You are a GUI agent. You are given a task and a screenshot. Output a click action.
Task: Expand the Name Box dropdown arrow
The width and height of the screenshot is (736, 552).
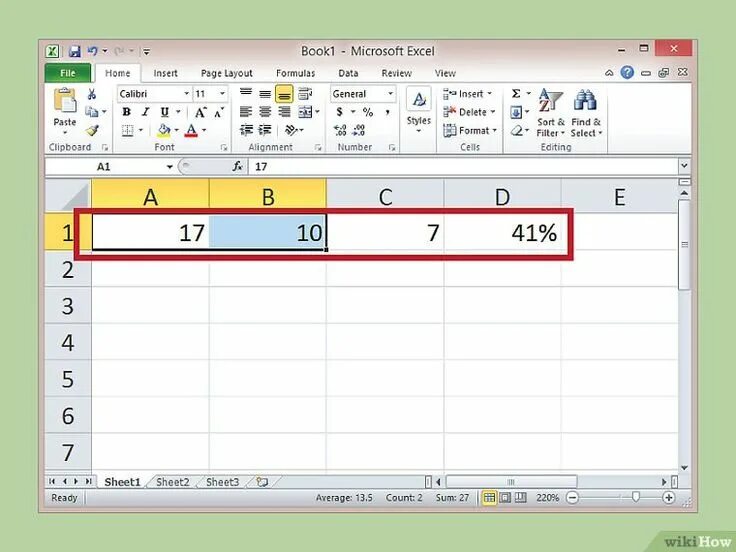tap(169, 167)
